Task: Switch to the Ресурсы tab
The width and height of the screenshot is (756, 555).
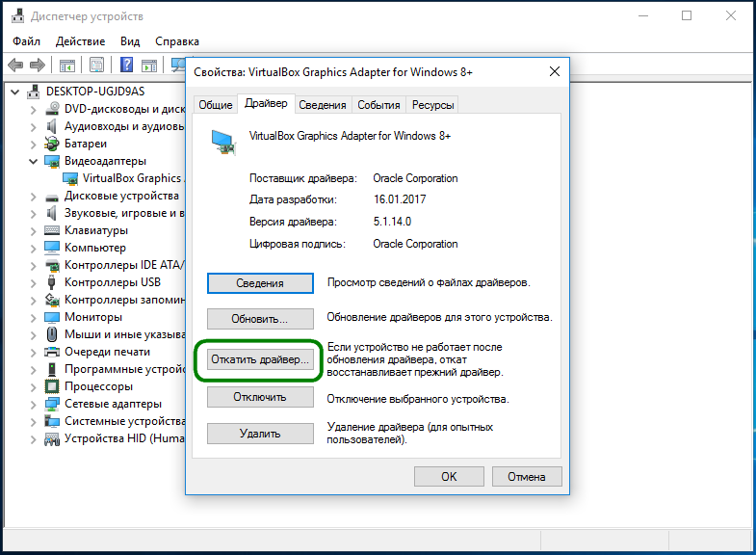Action: 433,105
